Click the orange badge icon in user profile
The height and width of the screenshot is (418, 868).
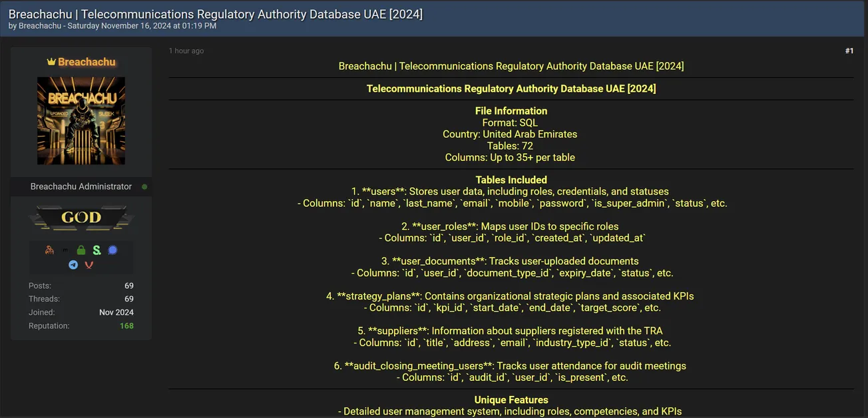click(50, 250)
